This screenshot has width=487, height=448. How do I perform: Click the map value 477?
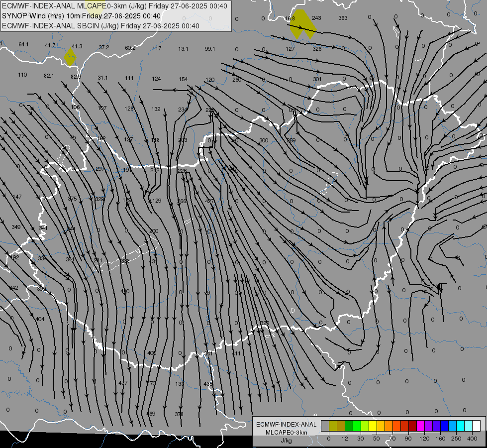point(123,383)
